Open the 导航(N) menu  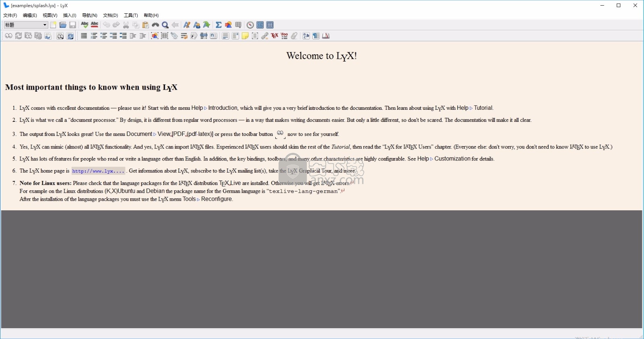click(90, 15)
